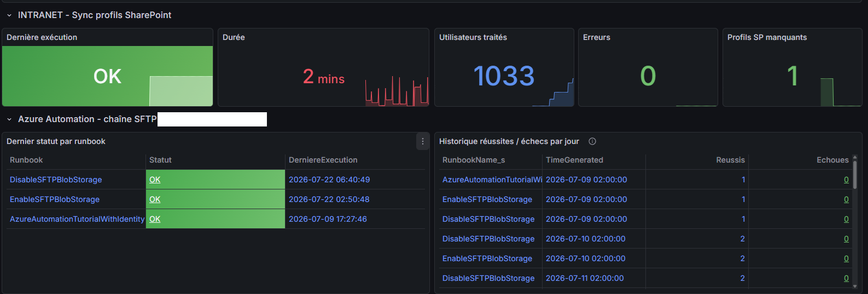Sort the history by TimeGenerated column header
This screenshot has height=294, width=868.
[x=574, y=160]
